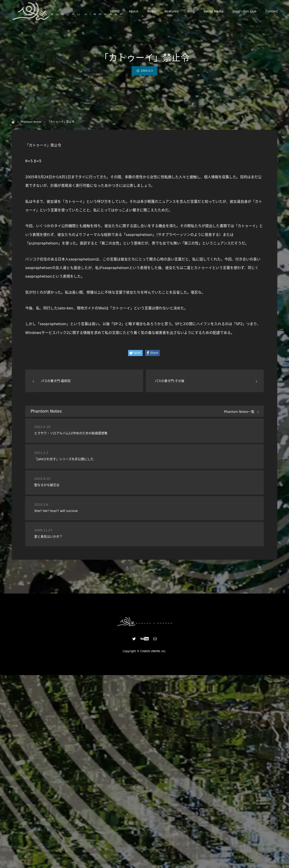Click the Copyright © CHAOS UNION, Inc. text
289x868 pixels.
[x=144, y=651]
